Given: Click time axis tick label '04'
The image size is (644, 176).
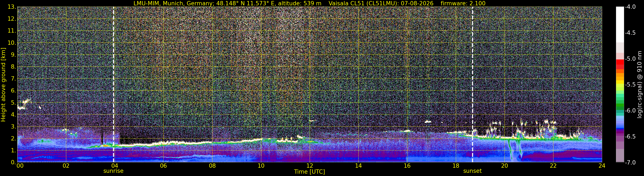Looking at the screenshot, I should click(114, 166).
